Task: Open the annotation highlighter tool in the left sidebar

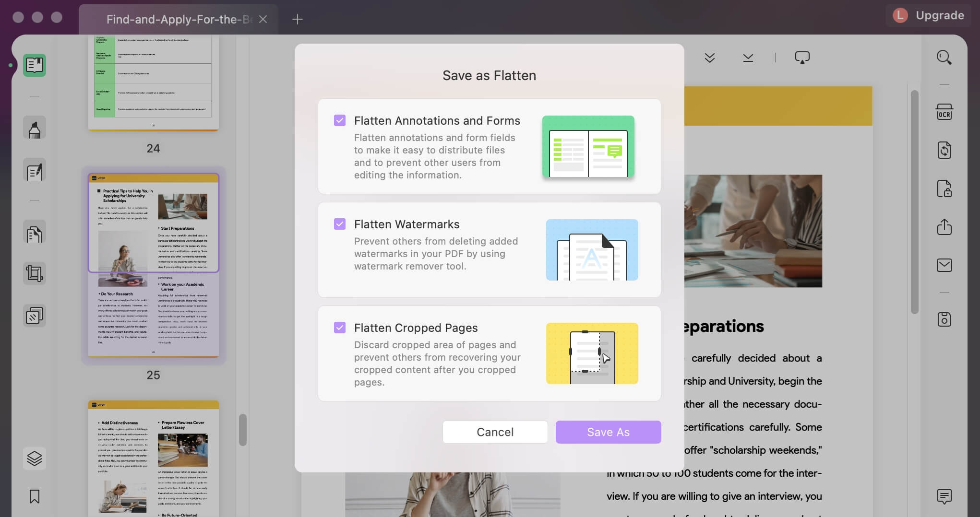Action: click(x=34, y=127)
